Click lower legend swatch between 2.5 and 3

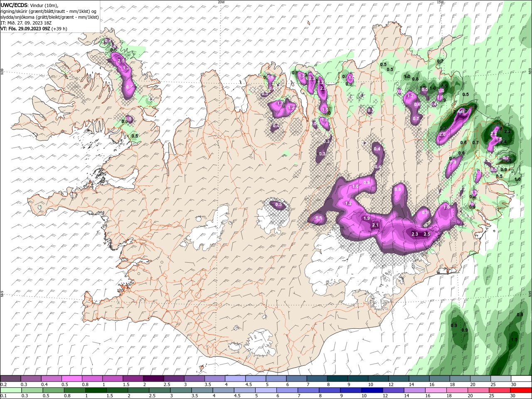159,390
